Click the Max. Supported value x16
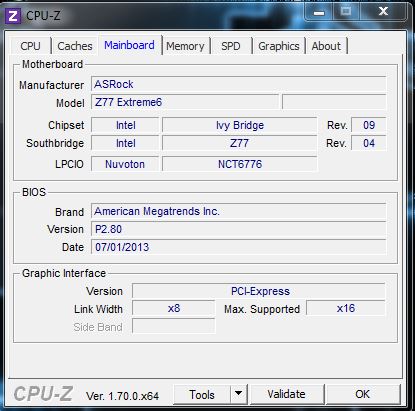Image resolution: width=415 pixels, height=411 pixels. [x=346, y=308]
